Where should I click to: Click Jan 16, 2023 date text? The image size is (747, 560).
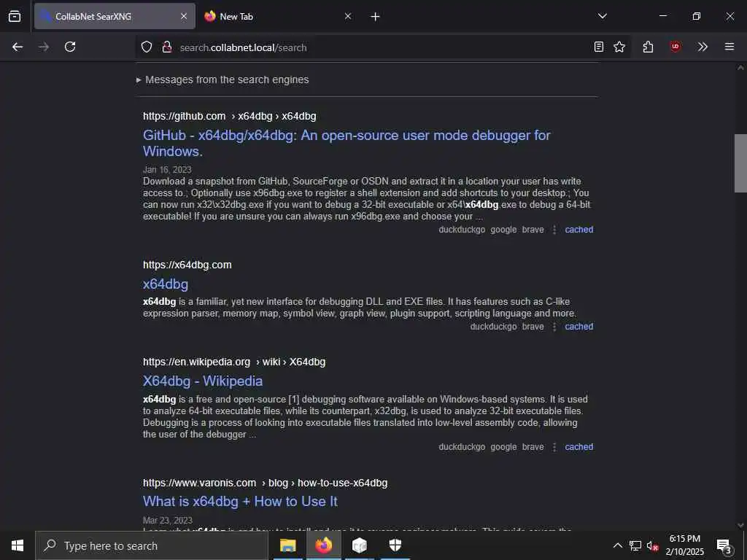167,169
